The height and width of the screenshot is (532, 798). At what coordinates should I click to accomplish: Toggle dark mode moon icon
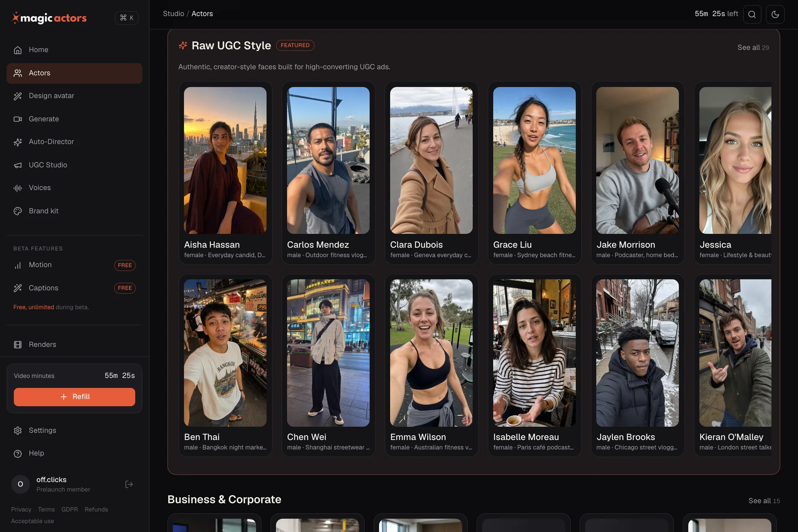click(775, 15)
